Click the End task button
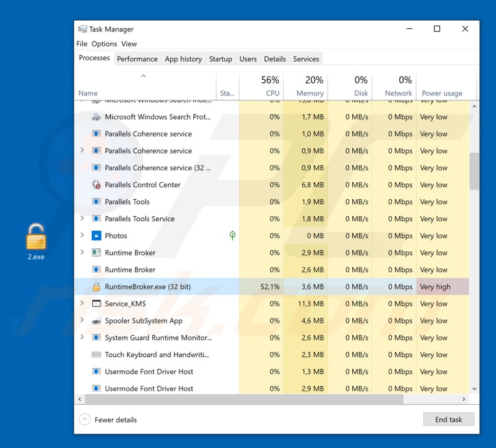This screenshot has height=448, width=496. click(x=448, y=419)
